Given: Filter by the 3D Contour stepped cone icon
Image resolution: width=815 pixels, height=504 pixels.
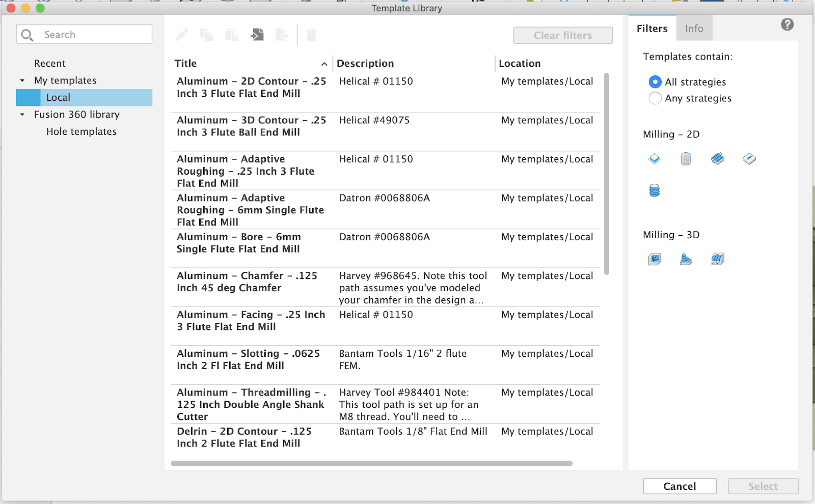Looking at the screenshot, I should click(686, 259).
